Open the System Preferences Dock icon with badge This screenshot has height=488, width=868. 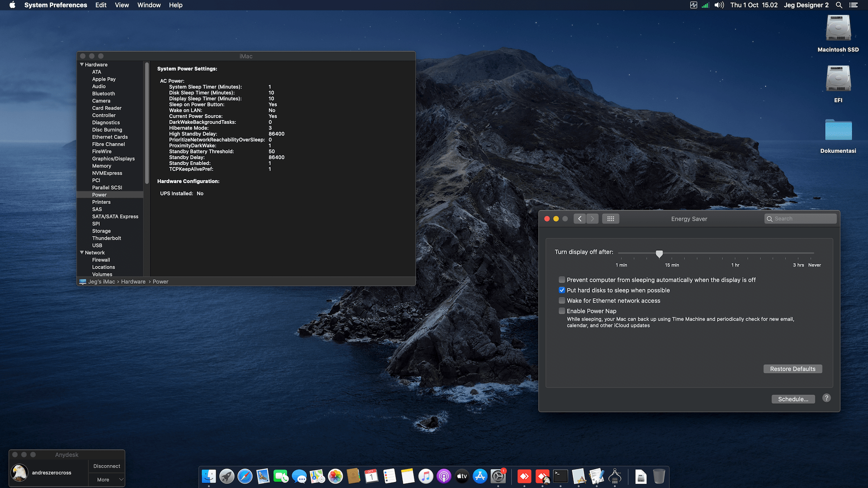click(x=498, y=476)
